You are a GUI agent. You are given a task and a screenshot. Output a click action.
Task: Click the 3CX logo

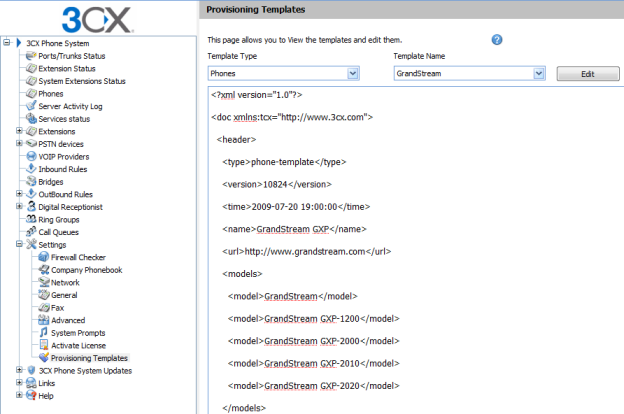[98, 20]
